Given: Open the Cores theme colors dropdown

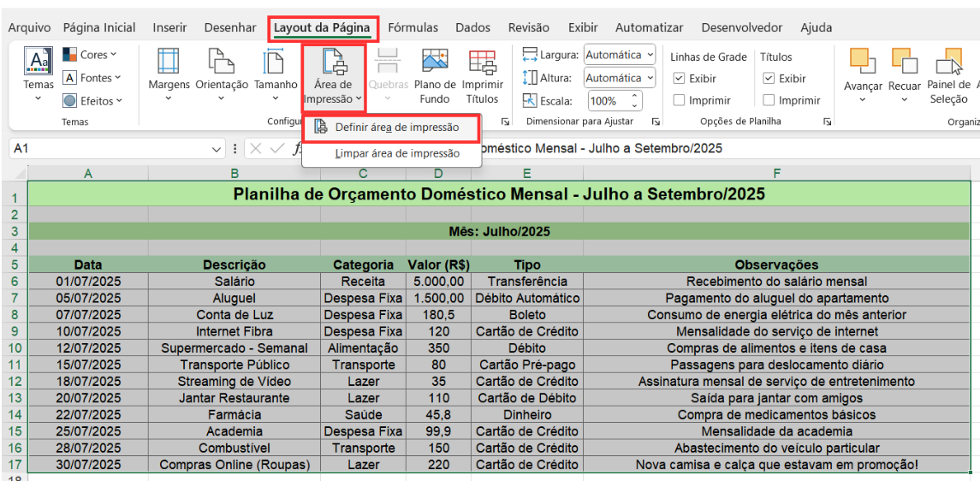Looking at the screenshot, I should [x=91, y=55].
